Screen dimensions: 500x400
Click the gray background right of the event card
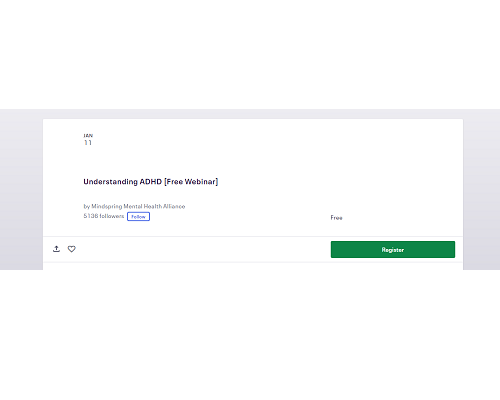481,190
